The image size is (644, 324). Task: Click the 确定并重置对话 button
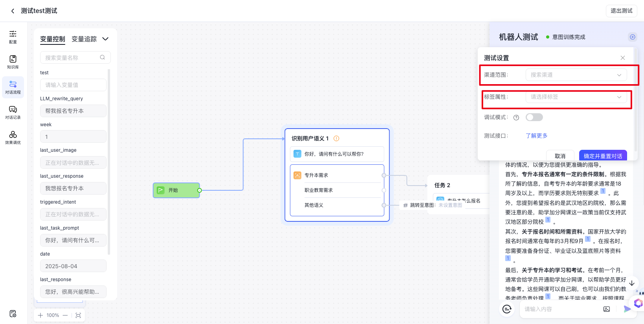pyautogui.click(x=603, y=156)
